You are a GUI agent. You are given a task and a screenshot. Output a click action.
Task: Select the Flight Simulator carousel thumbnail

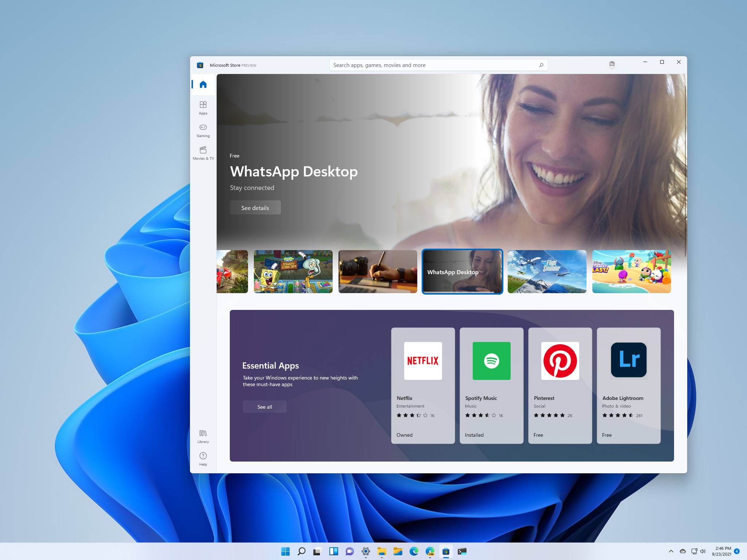coord(547,272)
